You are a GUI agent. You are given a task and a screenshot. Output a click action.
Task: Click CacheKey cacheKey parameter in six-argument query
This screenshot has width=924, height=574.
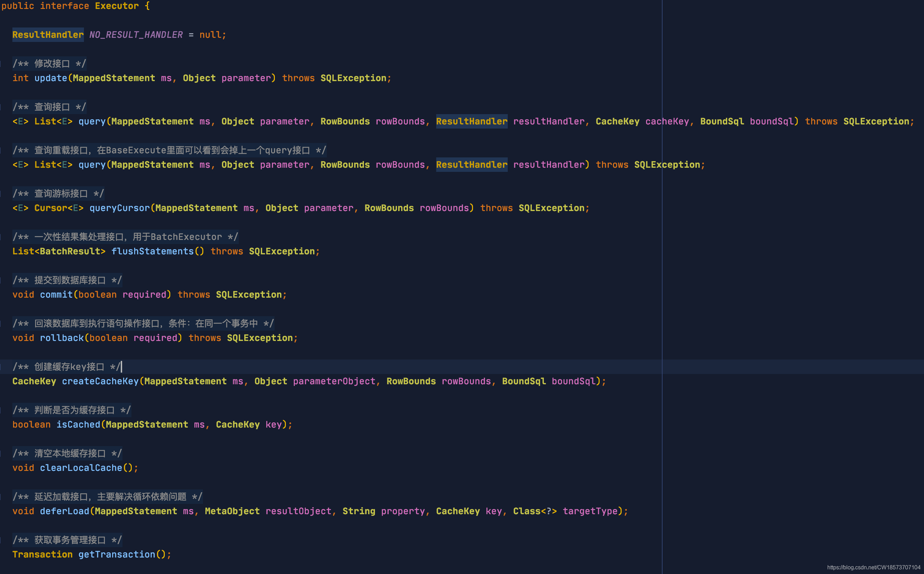click(642, 121)
